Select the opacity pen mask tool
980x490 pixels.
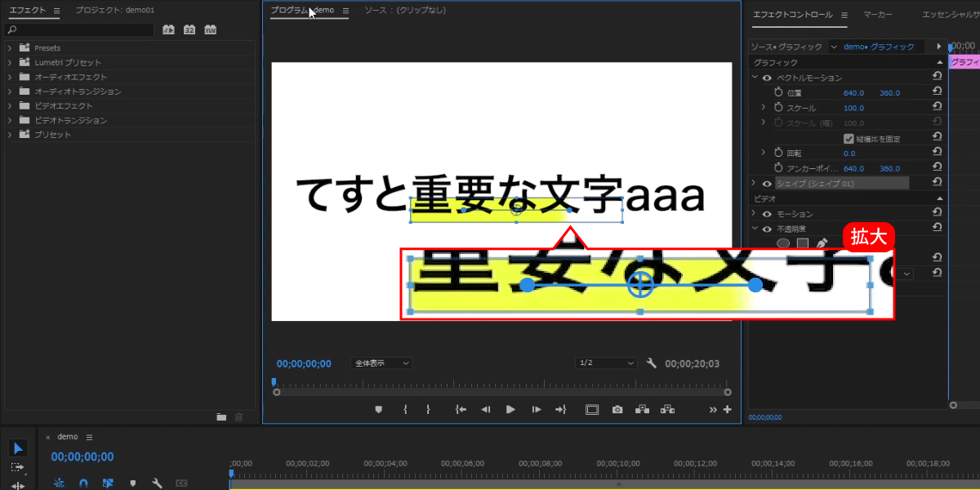(822, 243)
